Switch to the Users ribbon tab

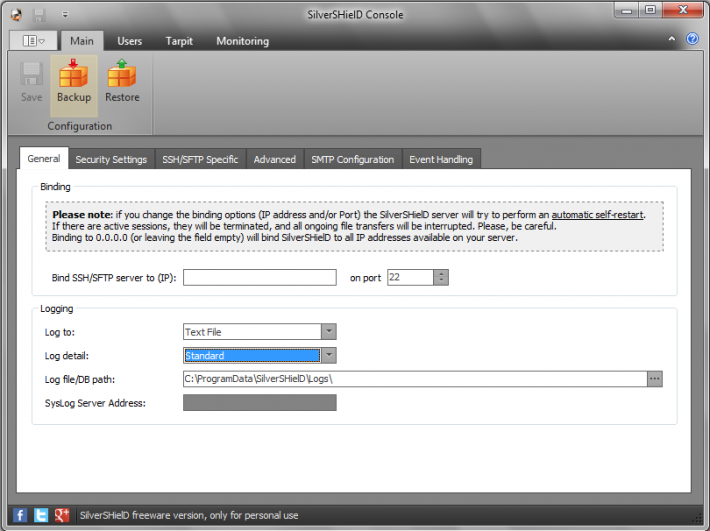click(x=130, y=41)
